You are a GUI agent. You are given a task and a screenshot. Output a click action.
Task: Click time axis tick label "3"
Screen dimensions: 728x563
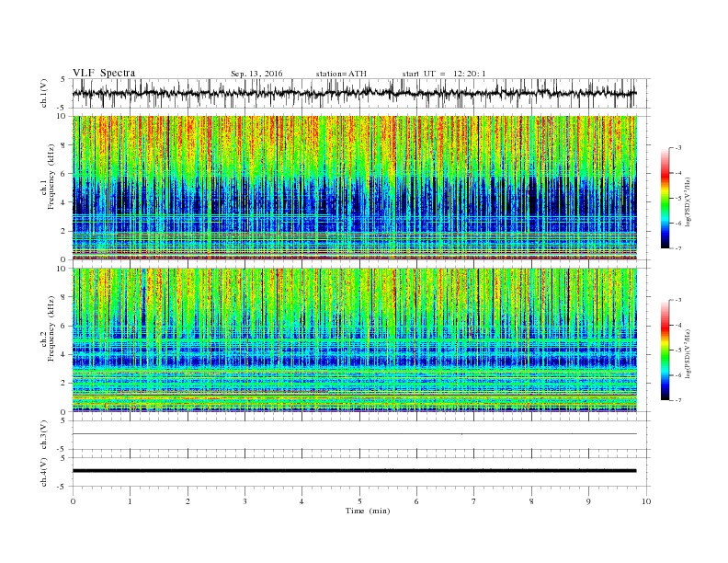[x=245, y=501]
